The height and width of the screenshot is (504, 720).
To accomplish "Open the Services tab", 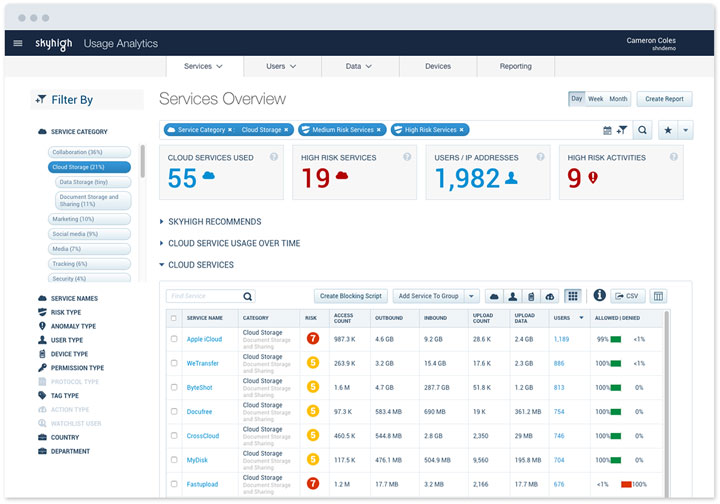I will pos(203,66).
